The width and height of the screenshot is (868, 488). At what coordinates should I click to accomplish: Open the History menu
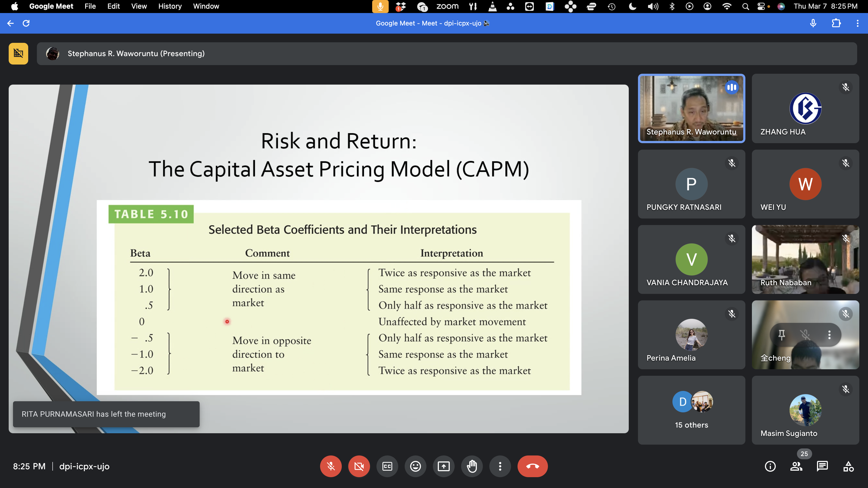(x=170, y=6)
